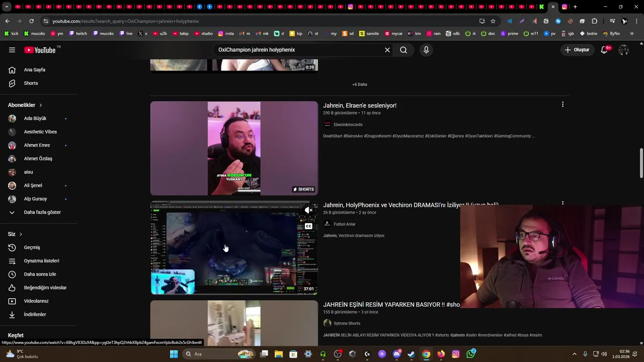
Task: Open Daha sonra izle list
Action: pyautogui.click(x=39, y=274)
